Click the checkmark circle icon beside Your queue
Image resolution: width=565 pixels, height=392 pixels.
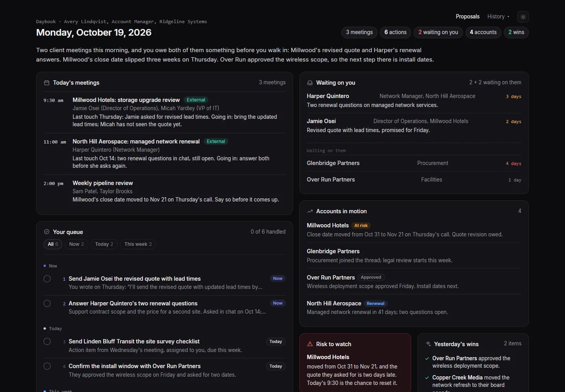coord(47,232)
